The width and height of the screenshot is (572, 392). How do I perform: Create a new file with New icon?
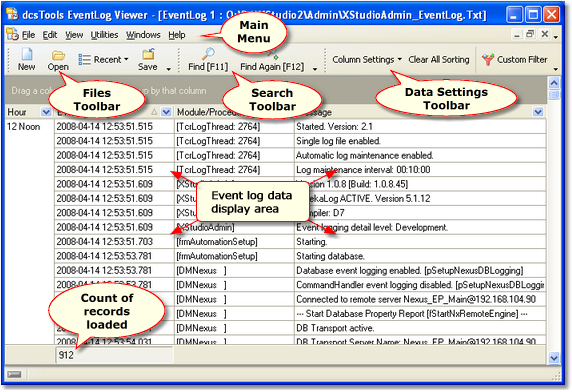pyautogui.click(x=27, y=59)
